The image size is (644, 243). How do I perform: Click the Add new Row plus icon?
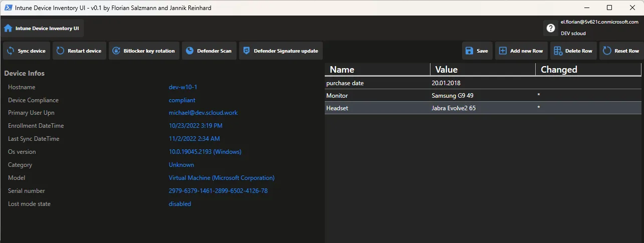tap(503, 51)
